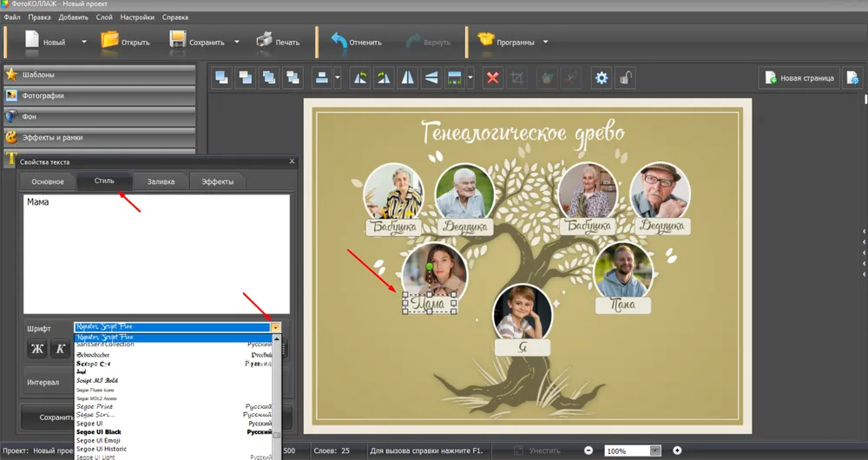Expand the arrow next to Сохранить toolbar button
The image size is (868, 460).
coord(236,42)
